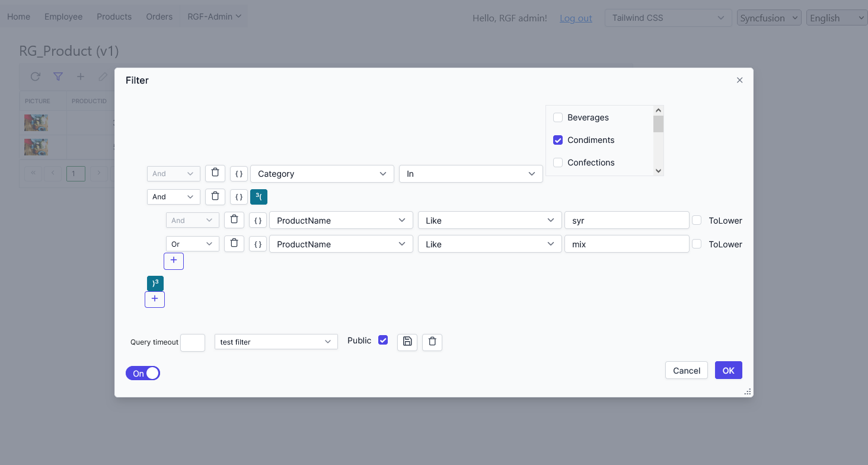
Task: Delete the saved filter using the bottom trash icon
Action: pyautogui.click(x=432, y=342)
